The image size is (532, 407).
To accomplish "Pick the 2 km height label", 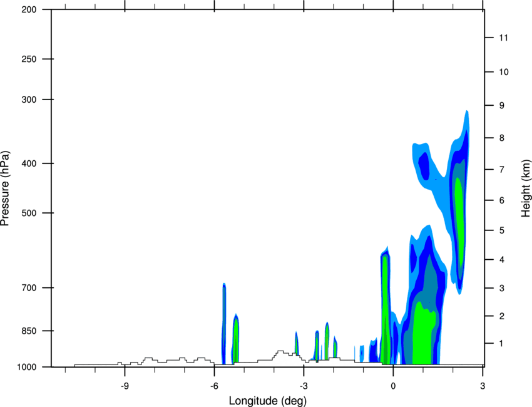I will [x=501, y=316].
